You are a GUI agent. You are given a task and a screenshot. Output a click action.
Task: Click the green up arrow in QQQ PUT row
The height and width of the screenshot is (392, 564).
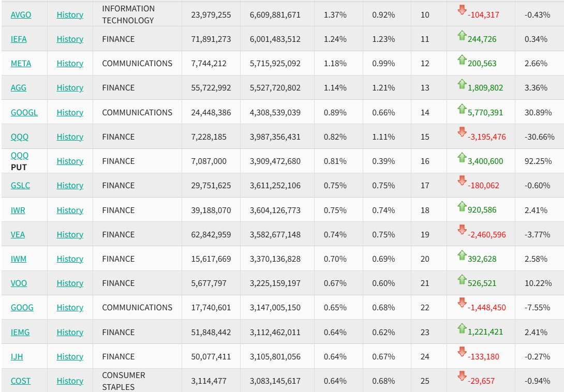(462, 157)
